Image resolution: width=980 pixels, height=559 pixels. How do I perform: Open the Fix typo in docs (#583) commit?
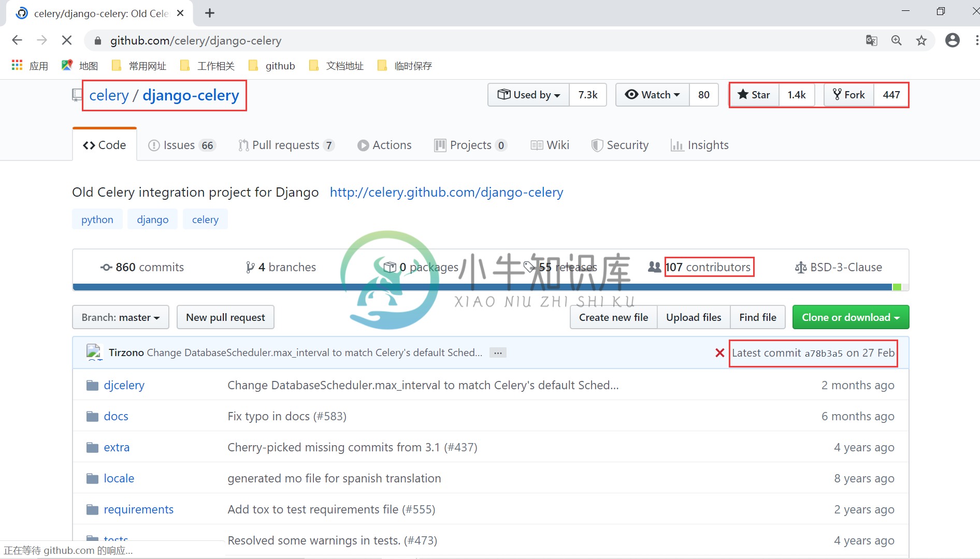click(x=287, y=416)
